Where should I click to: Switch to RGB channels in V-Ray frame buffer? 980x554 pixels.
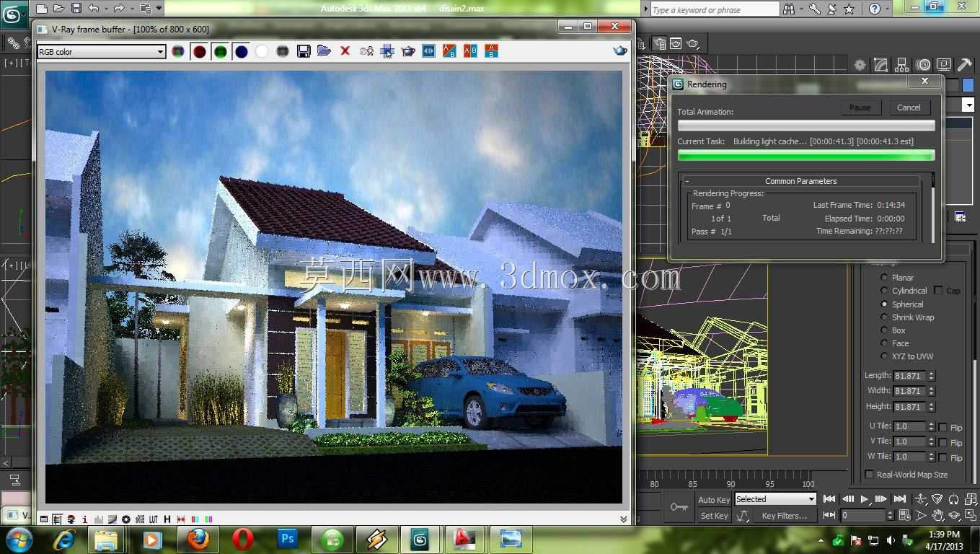(x=178, y=51)
